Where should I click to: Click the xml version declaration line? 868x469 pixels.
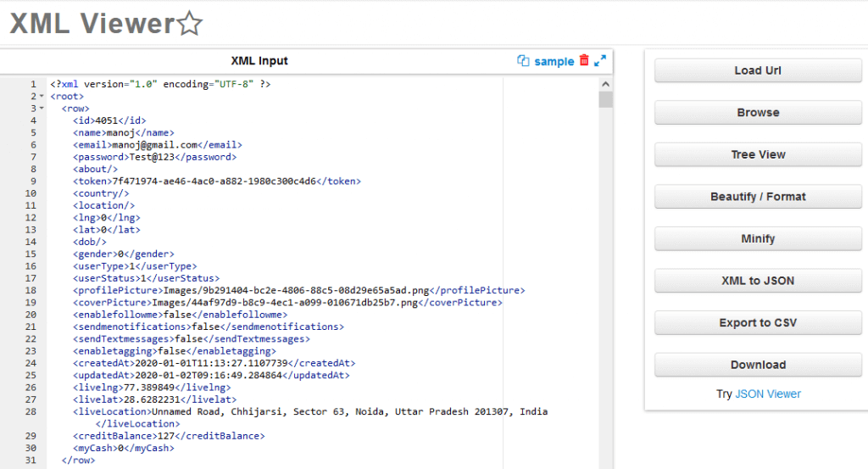click(160, 84)
